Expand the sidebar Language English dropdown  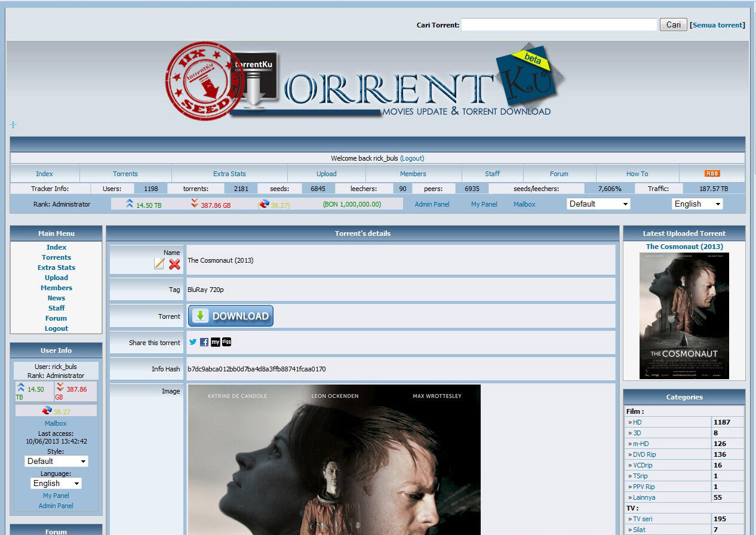[x=56, y=483]
